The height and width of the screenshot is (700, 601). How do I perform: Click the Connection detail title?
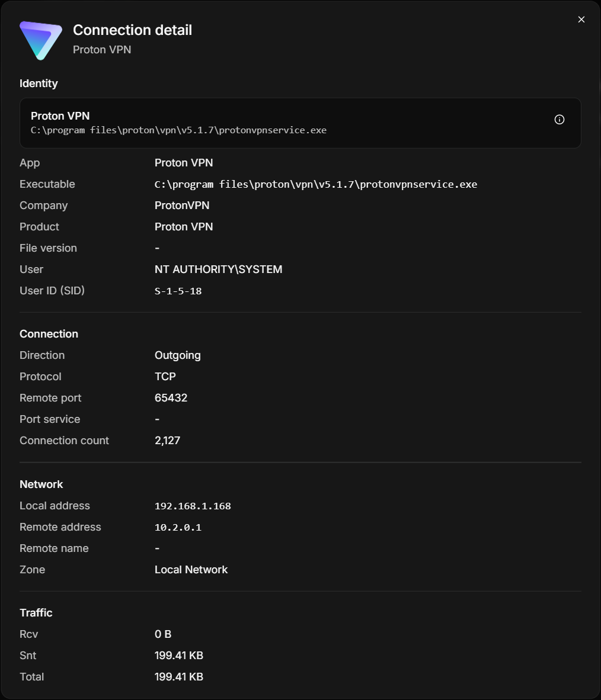click(x=132, y=30)
